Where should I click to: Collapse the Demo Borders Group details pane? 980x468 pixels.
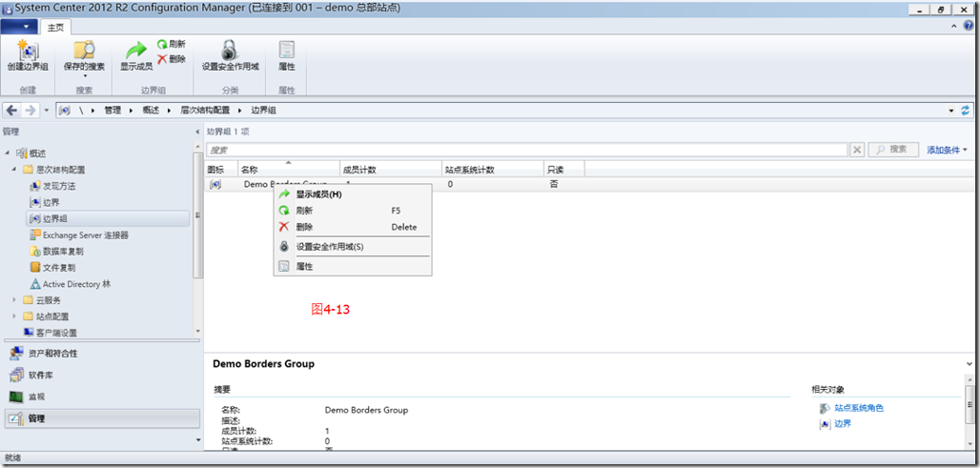tap(970, 362)
